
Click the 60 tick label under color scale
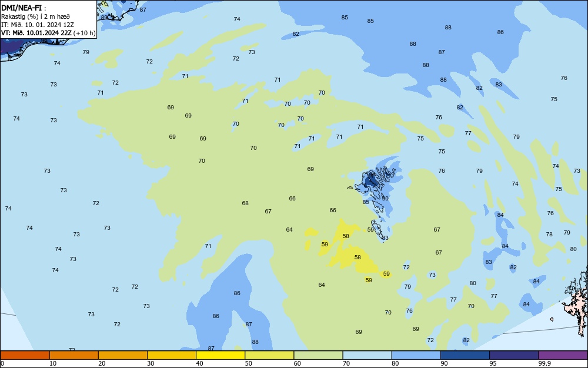[x=298, y=363]
